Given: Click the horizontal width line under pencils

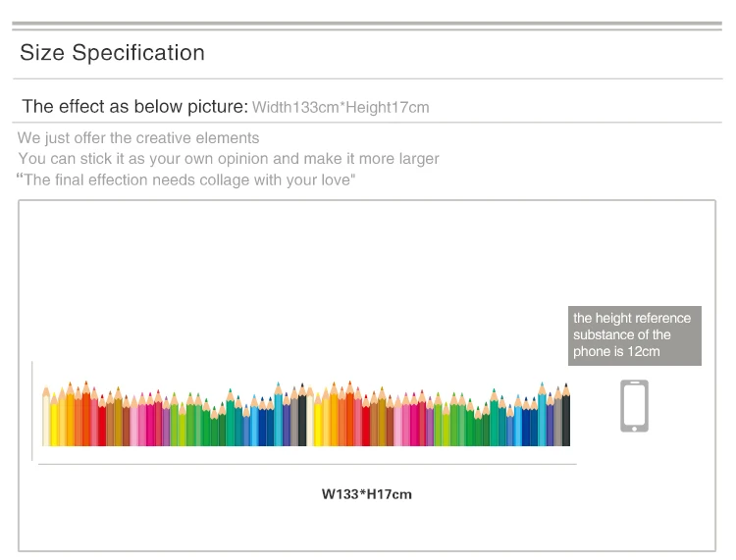Looking at the screenshot, I should pos(306,464).
